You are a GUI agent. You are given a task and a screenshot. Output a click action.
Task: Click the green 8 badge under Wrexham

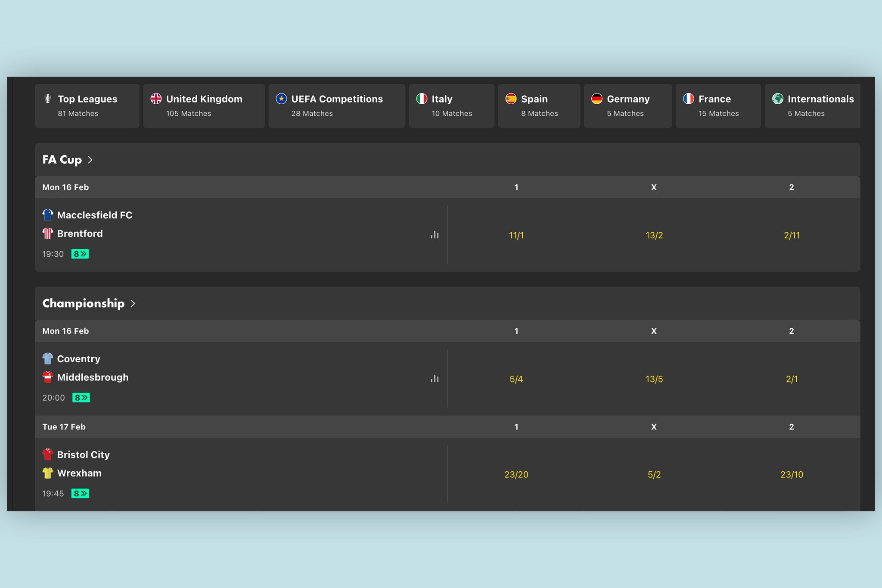tap(80, 493)
